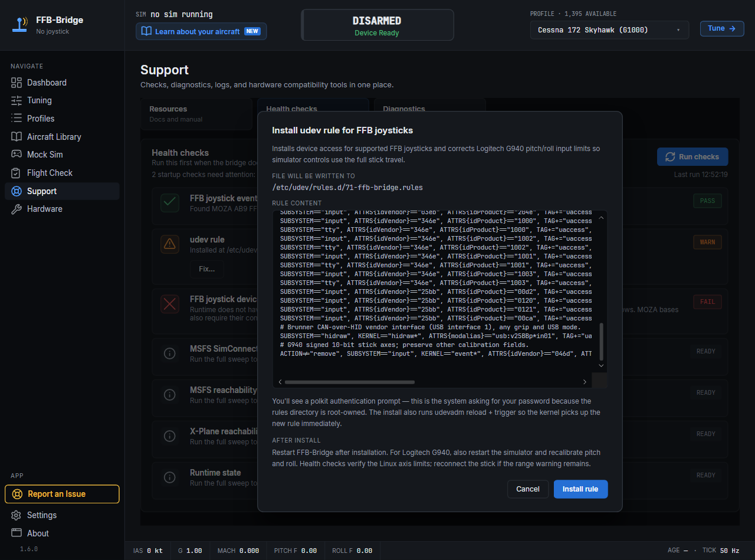
Task: Click the FAIL status badge
Action: (707, 302)
